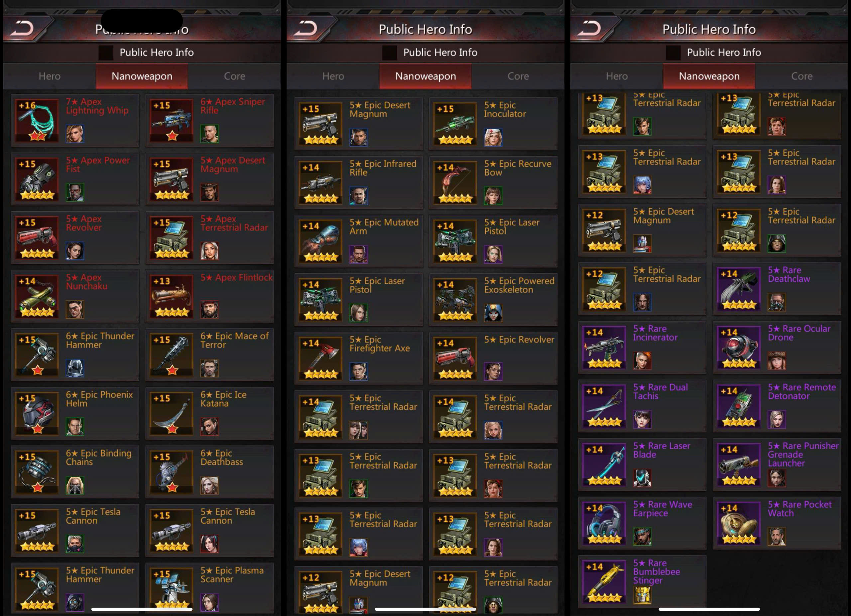Open the 5★ Apex Nunchaku weapon icon

point(37,296)
